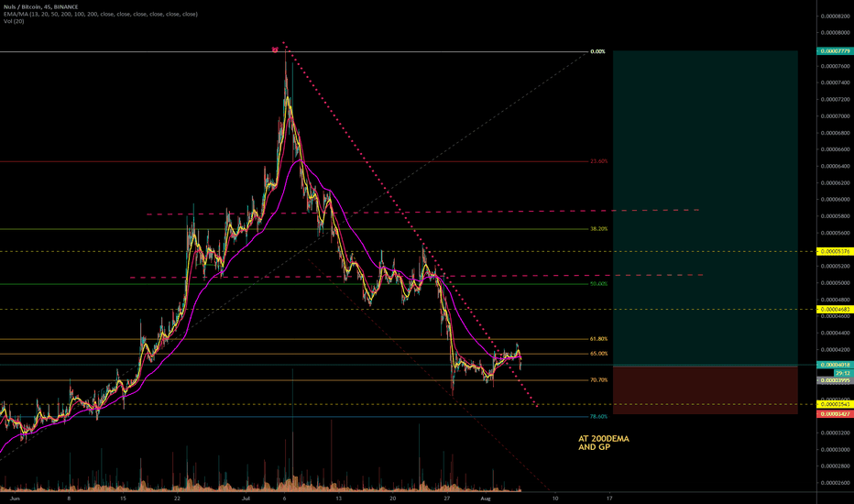Screen dimensions: 854x504
Task: Open the EMA/MA indicator legend line
Action: pyautogui.click(x=100, y=14)
